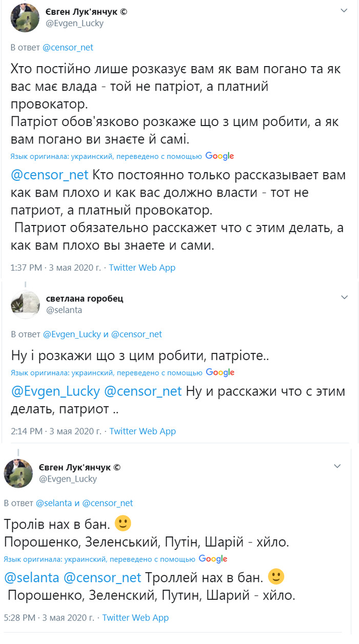Click the @censor_net mention in the first translated text
The image size is (359, 644).
click(50, 175)
